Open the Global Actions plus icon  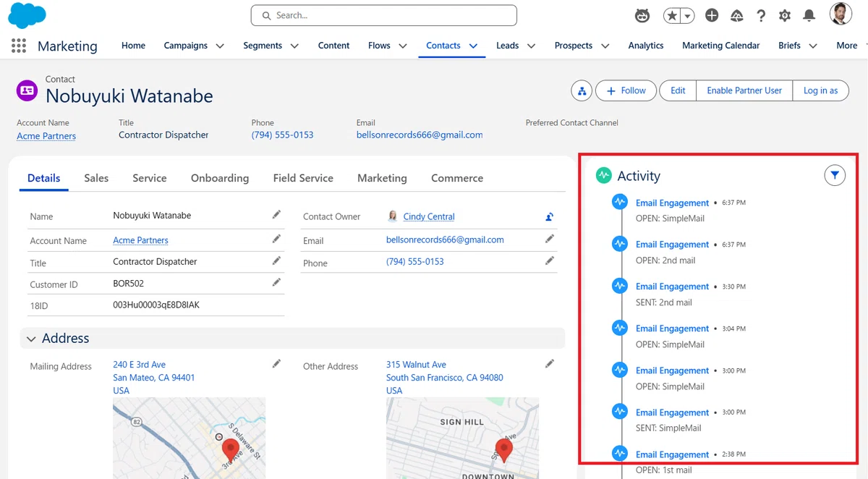(712, 15)
